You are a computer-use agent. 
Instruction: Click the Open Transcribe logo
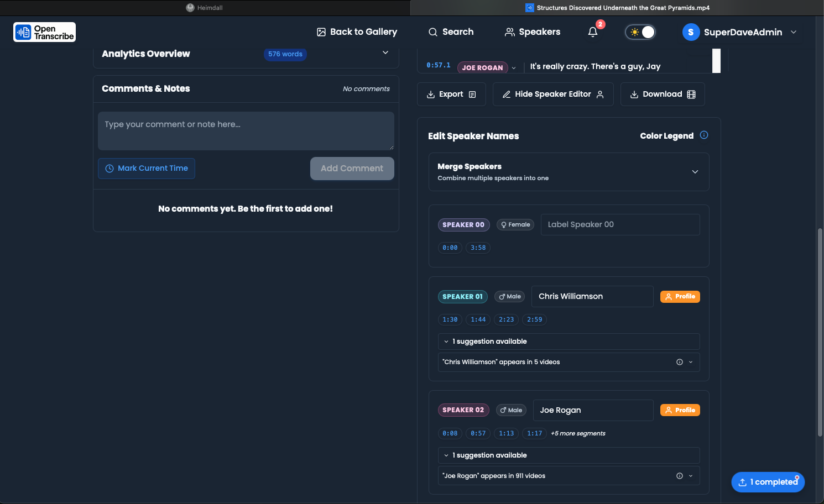coord(44,32)
